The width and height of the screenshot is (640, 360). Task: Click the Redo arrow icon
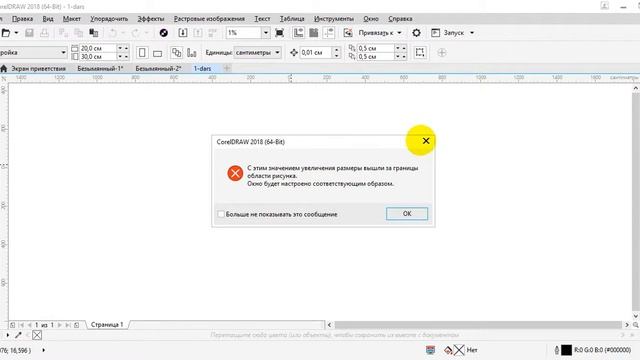tap(135, 33)
